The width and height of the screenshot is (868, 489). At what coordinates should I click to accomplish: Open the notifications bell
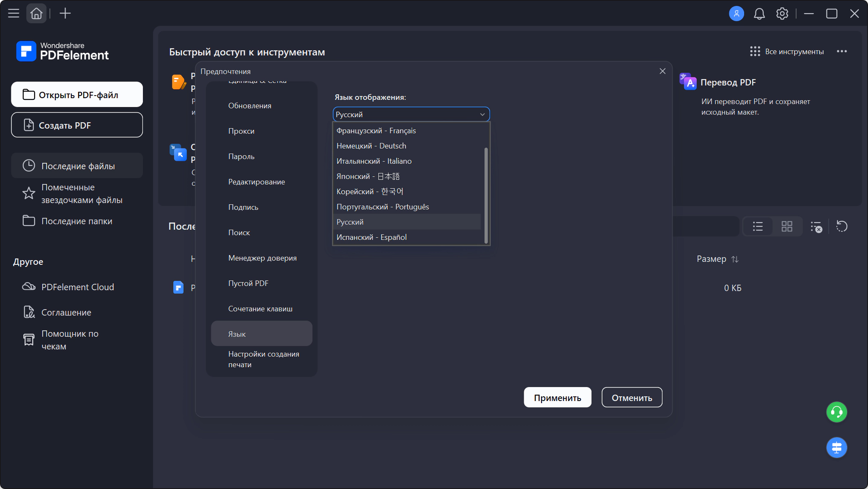tap(759, 14)
